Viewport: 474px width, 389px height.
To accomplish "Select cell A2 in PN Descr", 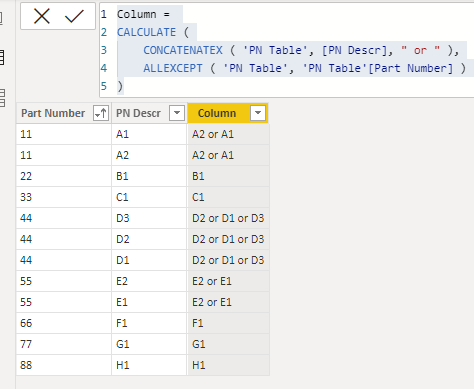I will 149,155.
